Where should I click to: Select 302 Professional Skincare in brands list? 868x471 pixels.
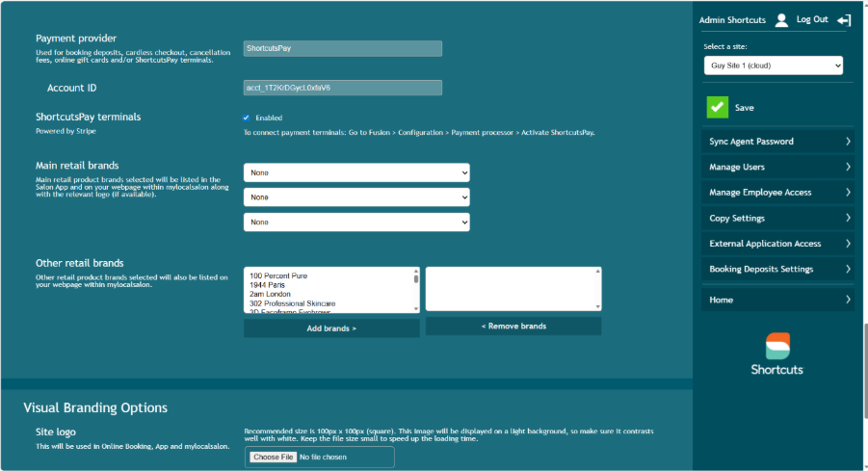pyautogui.click(x=292, y=303)
